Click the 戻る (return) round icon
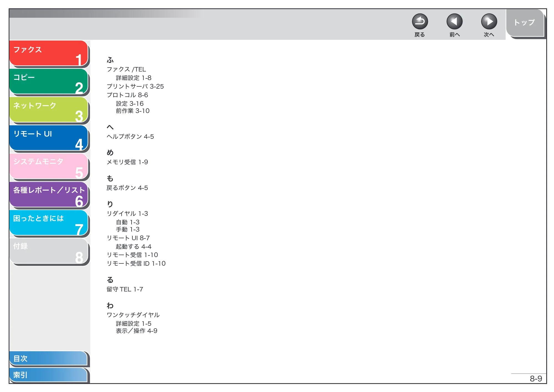Viewport: 554px width, 392px height. click(x=420, y=22)
